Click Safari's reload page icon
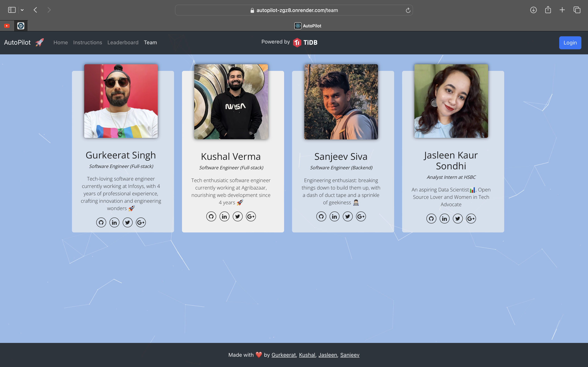 [408, 10]
